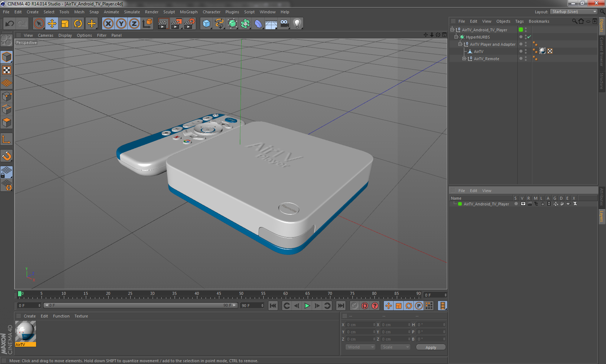This screenshot has width=606, height=364.
Task: Render to Picture Viewer
Action: tap(176, 24)
